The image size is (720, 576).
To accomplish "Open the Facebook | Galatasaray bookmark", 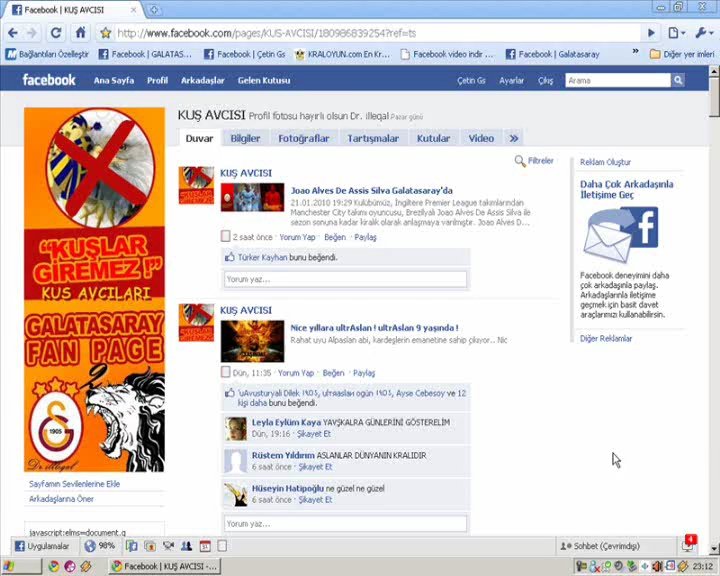I will click(552, 54).
